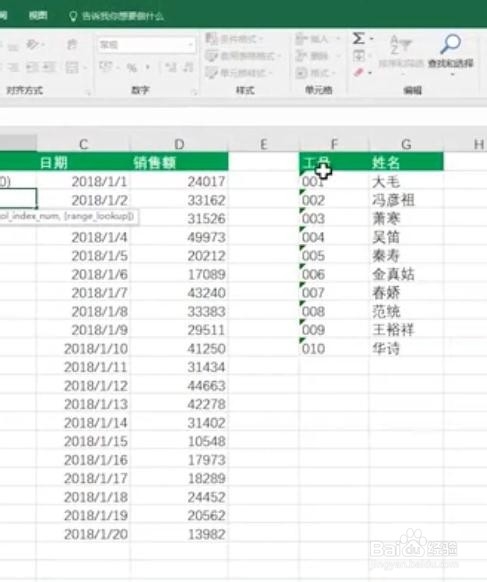Open Cell Styles option
Screen dimensions: 487x582
click(x=238, y=73)
